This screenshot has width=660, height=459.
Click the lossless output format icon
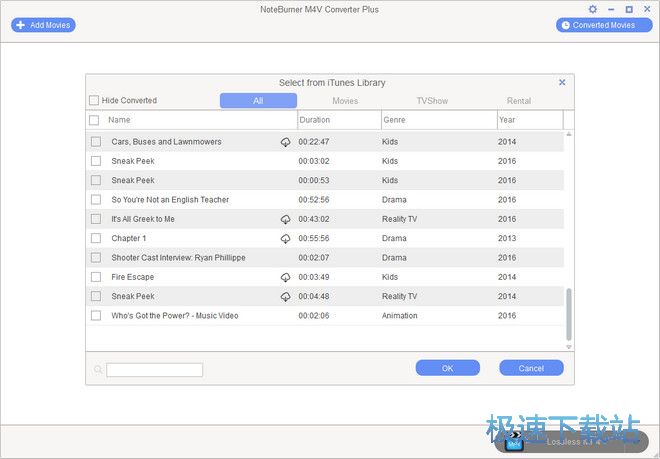tap(514, 441)
